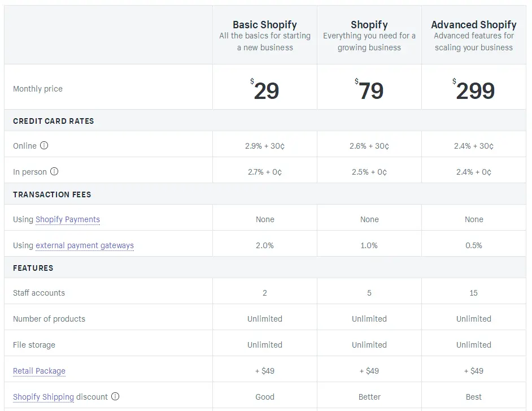Click the Advanced Shopify plan description
The height and width of the screenshot is (411, 532).
click(x=474, y=41)
